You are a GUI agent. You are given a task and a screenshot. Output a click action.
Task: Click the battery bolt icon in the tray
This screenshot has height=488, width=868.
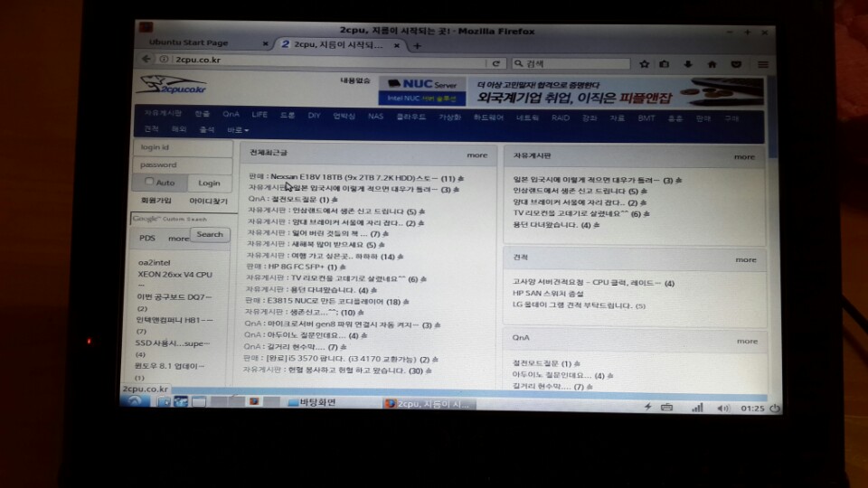pyautogui.click(x=647, y=407)
